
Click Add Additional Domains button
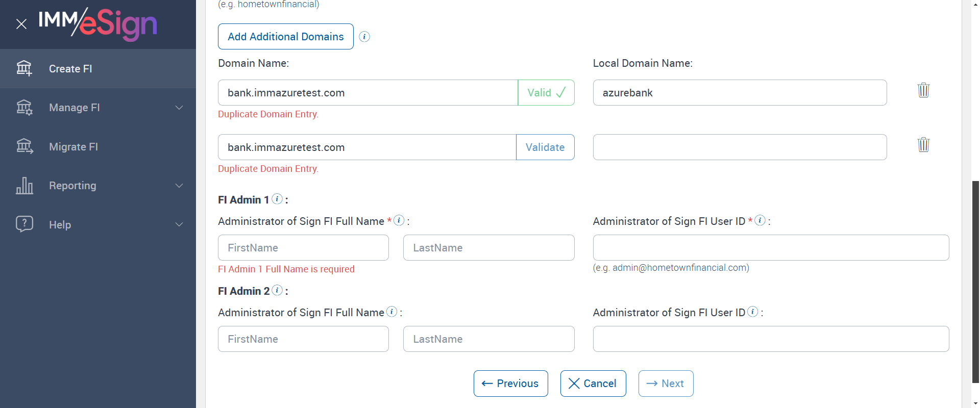click(285, 37)
